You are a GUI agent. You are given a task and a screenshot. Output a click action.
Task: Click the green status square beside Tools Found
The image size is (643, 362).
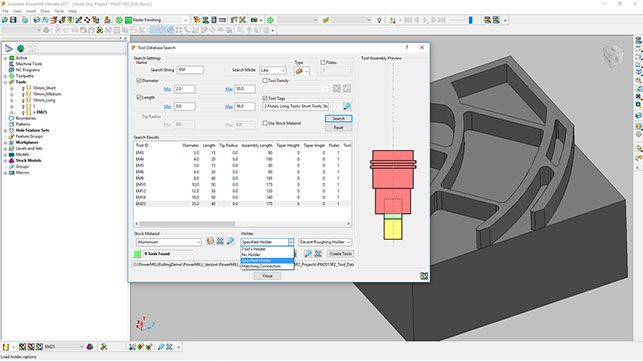137,254
